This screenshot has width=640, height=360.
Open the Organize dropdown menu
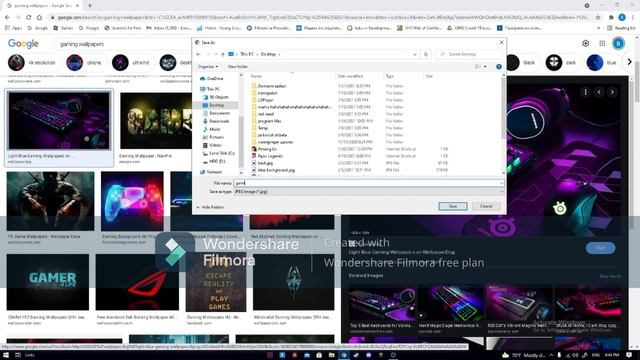point(208,67)
